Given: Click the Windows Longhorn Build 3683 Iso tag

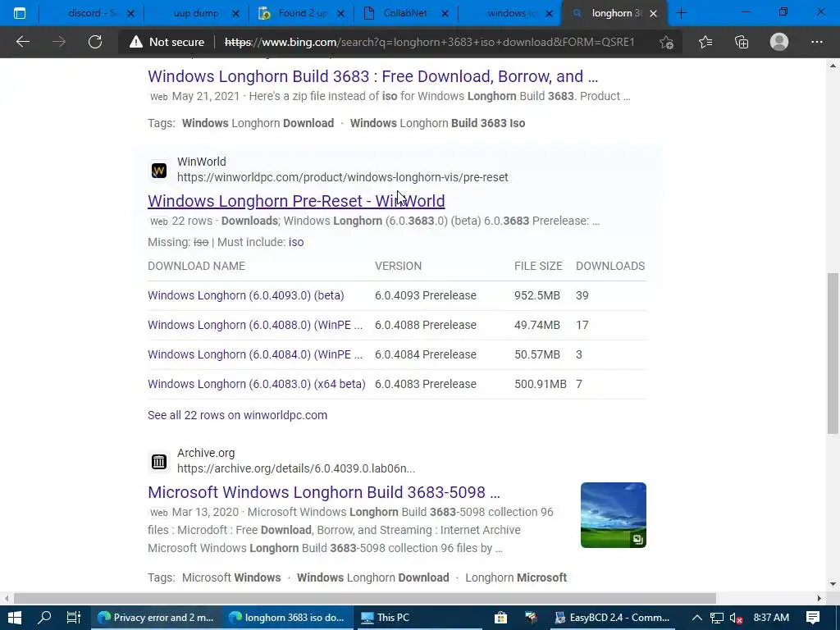Looking at the screenshot, I should 437,123.
